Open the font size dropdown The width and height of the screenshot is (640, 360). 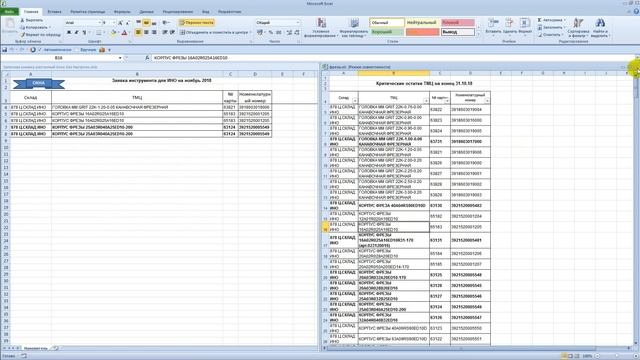[x=114, y=23]
